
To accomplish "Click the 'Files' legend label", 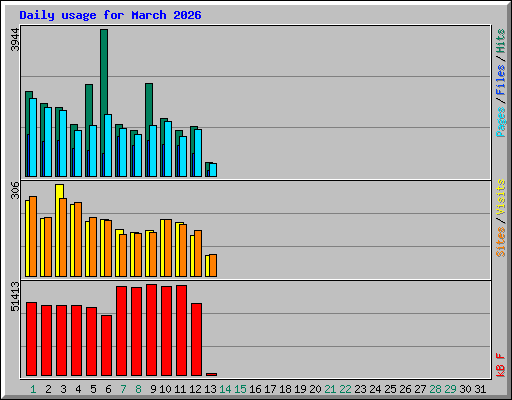I will pos(501,80).
